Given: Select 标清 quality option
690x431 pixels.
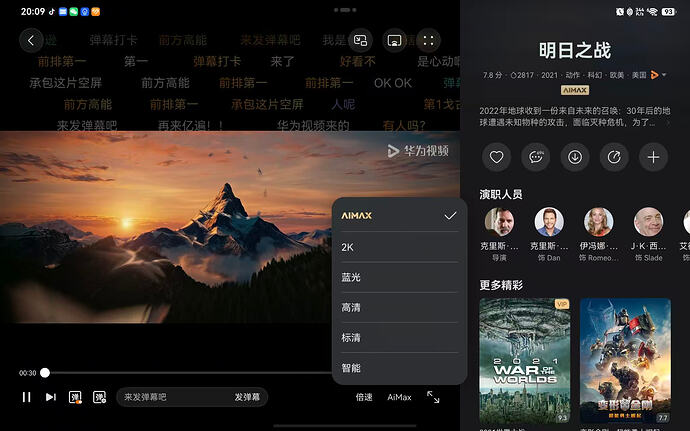Looking at the screenshot, I should pyautogui.click(x=400, y=338).
